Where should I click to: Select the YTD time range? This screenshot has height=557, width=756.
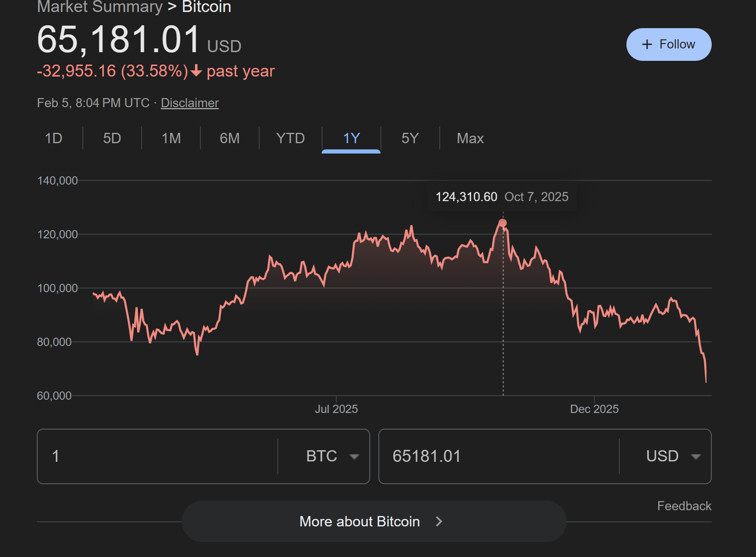tap(290, 138)
